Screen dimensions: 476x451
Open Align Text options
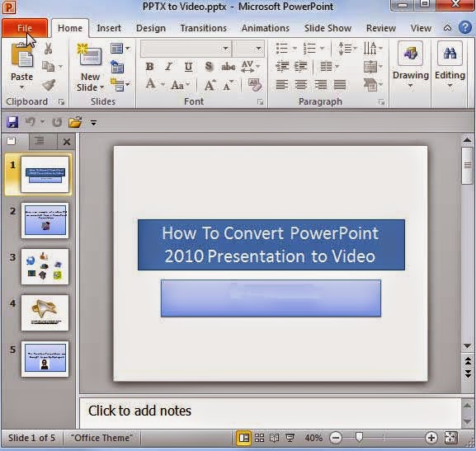[373, 67]
